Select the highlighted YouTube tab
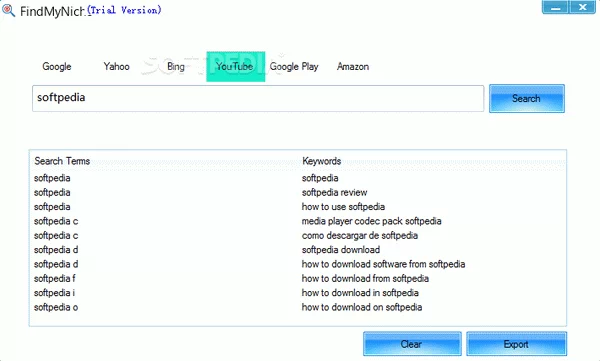600x361 pixels. (x=235, y=67)
